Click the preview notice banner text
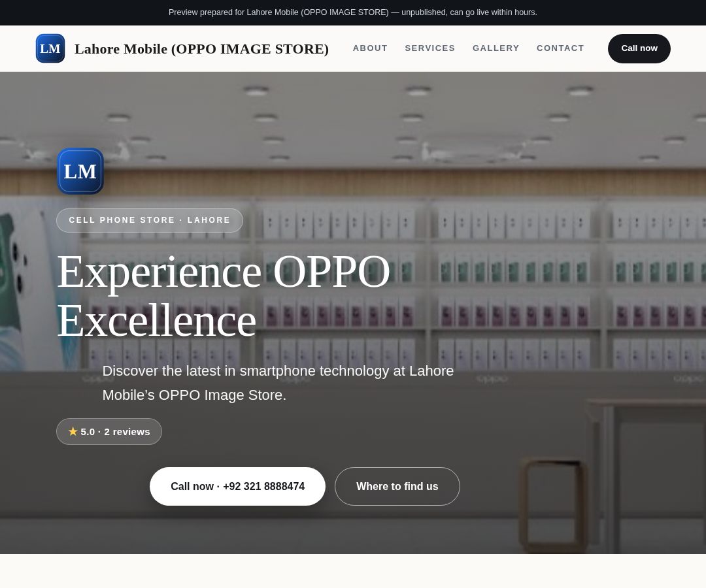 point(352,12)
